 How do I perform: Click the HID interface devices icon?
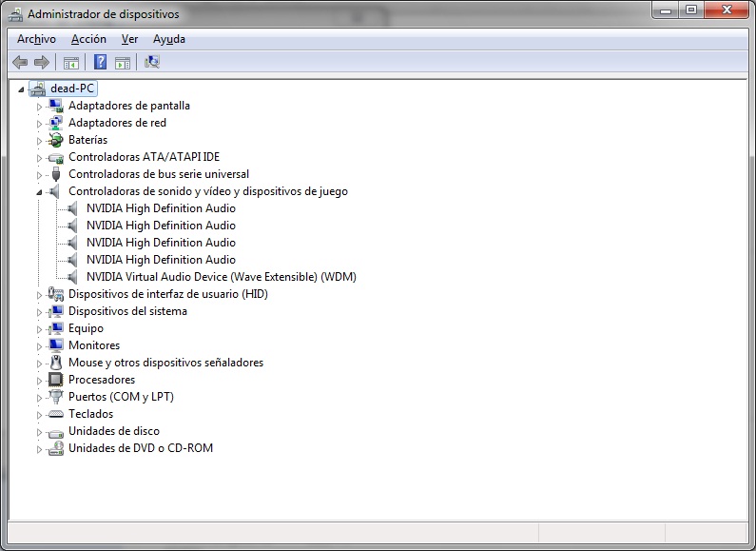[x=56, y=294]
